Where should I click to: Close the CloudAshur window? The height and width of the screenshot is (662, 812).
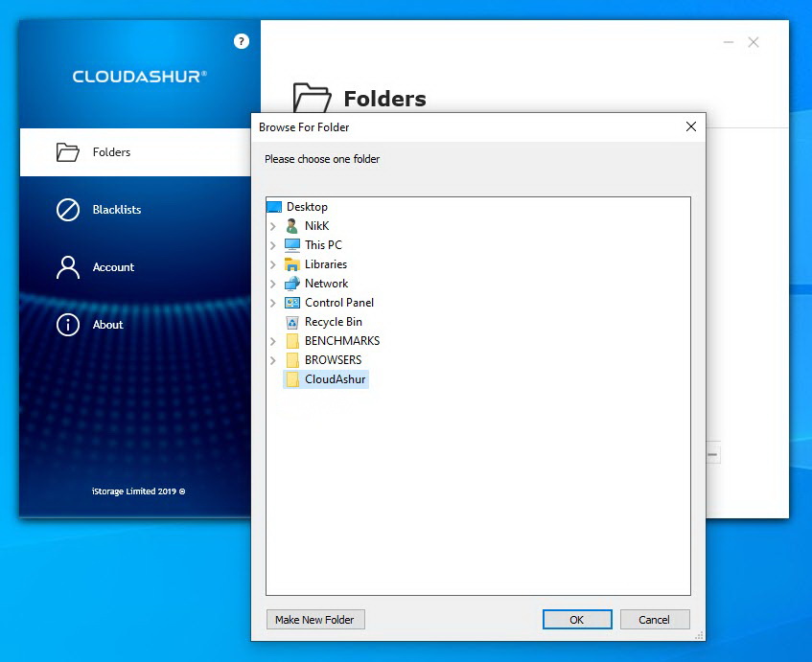tap(754, 42)
